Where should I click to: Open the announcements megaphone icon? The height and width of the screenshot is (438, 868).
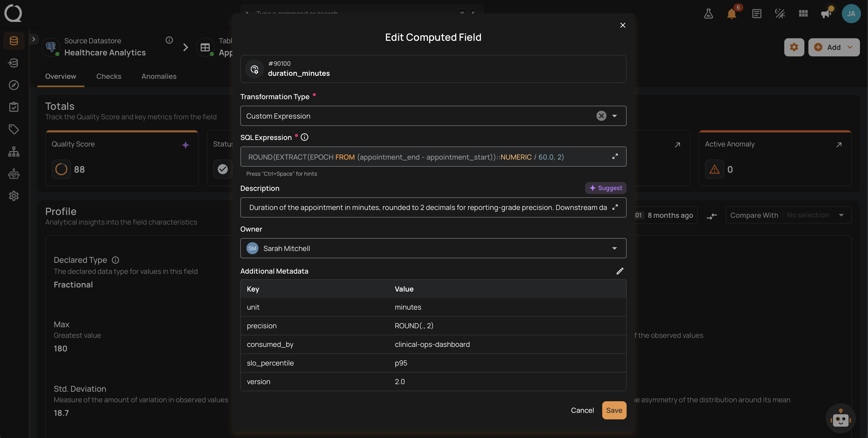click(826, 14)
